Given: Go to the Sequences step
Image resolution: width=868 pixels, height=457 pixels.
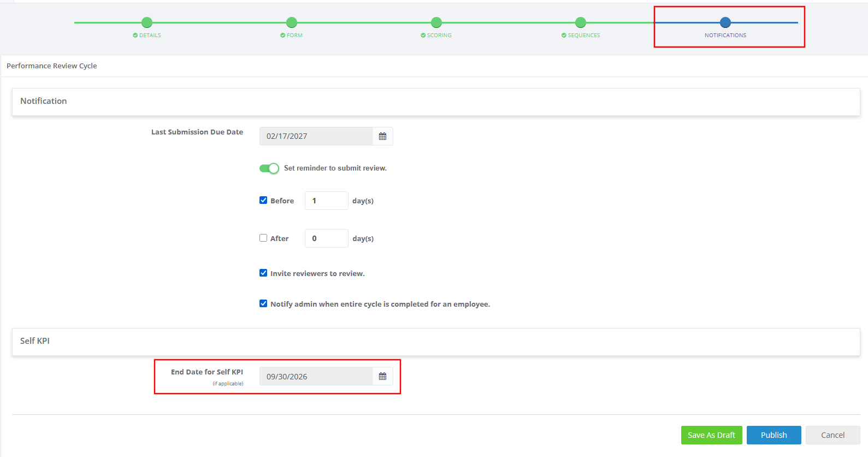Looking at the screenshot, I should [x=581, y=27].
